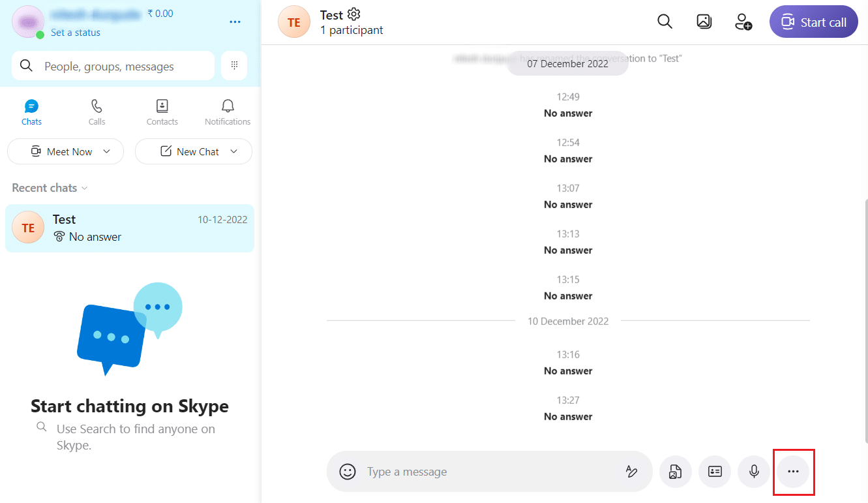
Task: Click the 13:15 No answer call entry
Action: coord(568,288)
